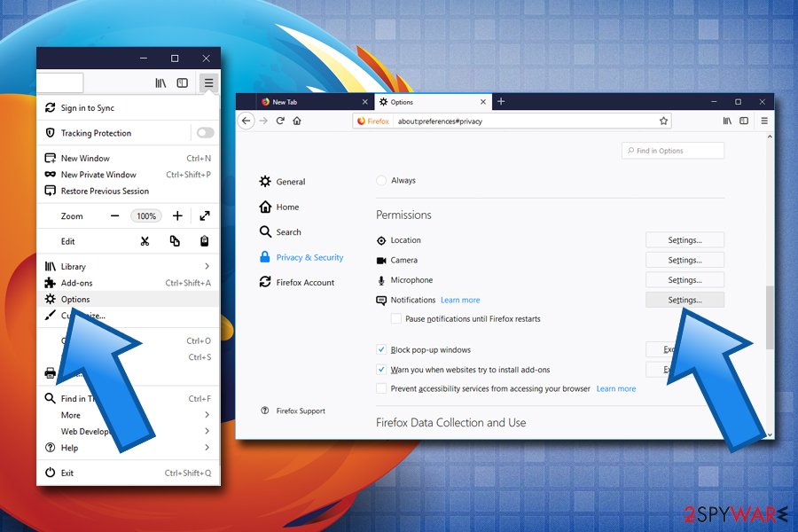The width and height of the screenshot is (798, 532).
Task: Switch to the New Tab tab
Action: pyautogui.click(x=308, y=102)
